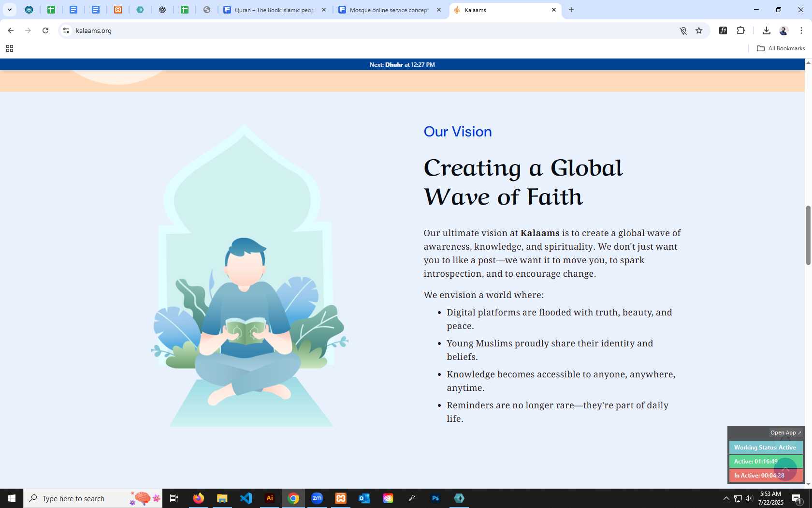Screen dimensions: 812x508
Task: Open File Explorer from the taskbar
Action: 222,498
